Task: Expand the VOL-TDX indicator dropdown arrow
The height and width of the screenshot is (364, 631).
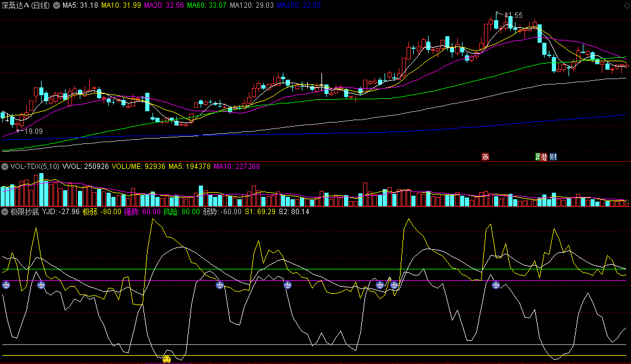Action: (x=5, y=167)
